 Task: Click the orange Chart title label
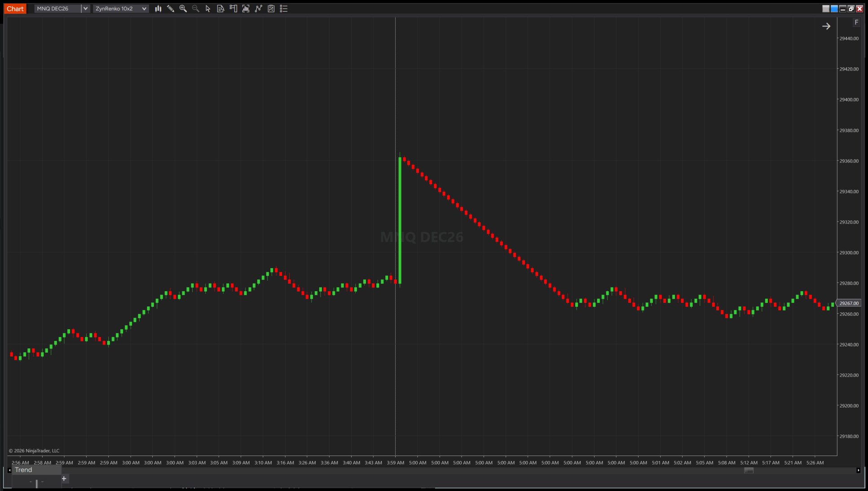click(x=15, y=9)
